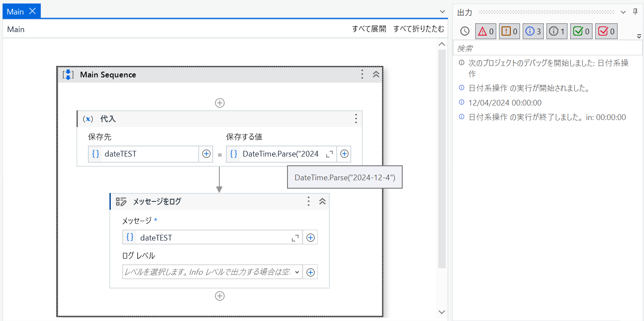Select log line 次のプロジェクトのデバッグを開始しました
The height and width of the screenshot is (321, 644).
pyautogui.click(x=548, y=68)
